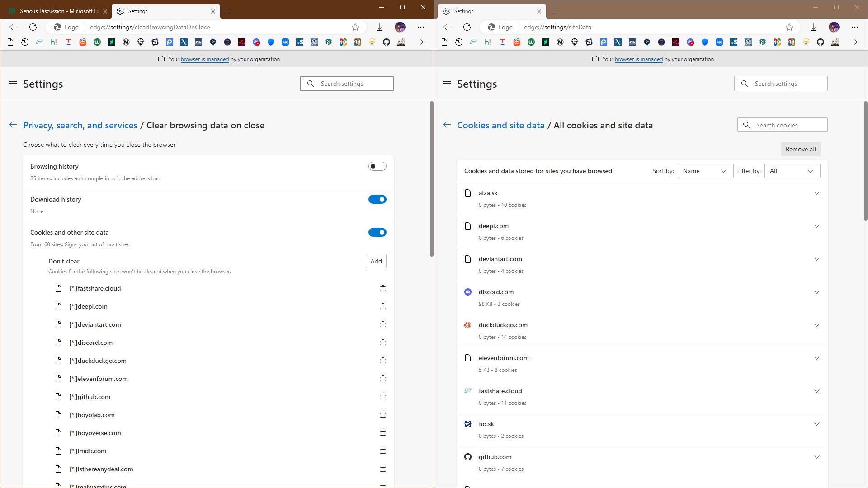Open Downloads icon in the left window toolbar
The image size is (868, 488).
point(379,27)
